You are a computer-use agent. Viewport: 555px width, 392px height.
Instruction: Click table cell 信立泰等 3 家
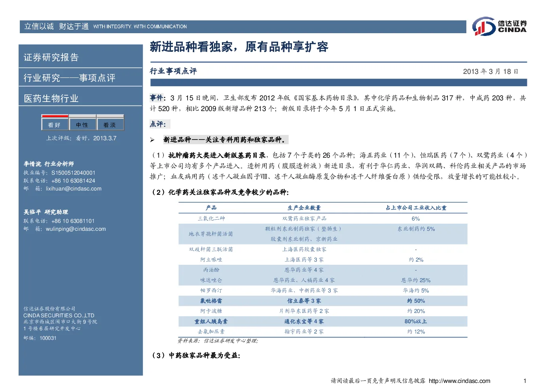click(x=304, y=301)
